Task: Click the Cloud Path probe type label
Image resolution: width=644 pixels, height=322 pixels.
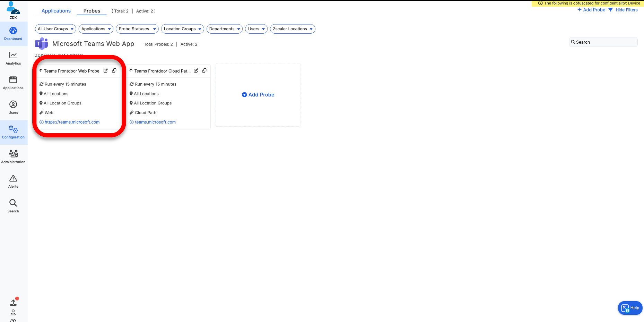Action: point(146,113)
